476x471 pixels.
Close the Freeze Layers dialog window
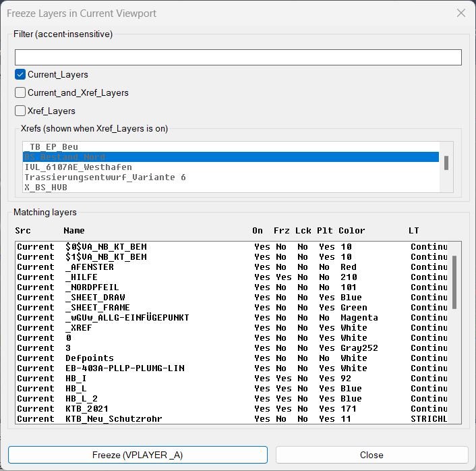[x=461, y=13]
